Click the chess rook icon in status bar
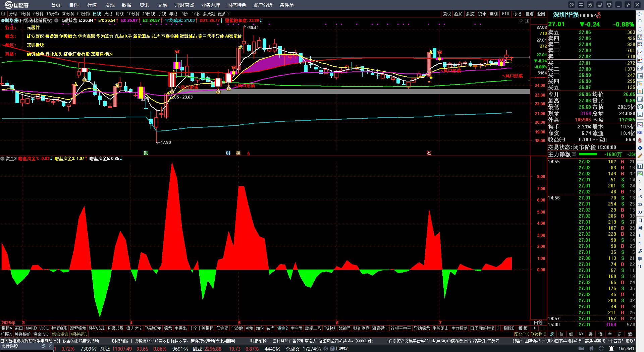Image resolution: width=644 pixels, height=352 pixels. click(x=611, y=349)
